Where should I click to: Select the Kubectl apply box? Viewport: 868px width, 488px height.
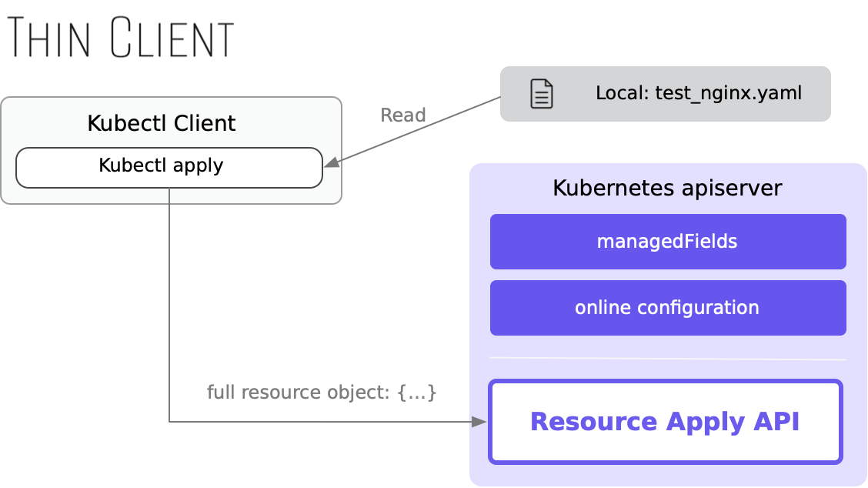point(169,168)
